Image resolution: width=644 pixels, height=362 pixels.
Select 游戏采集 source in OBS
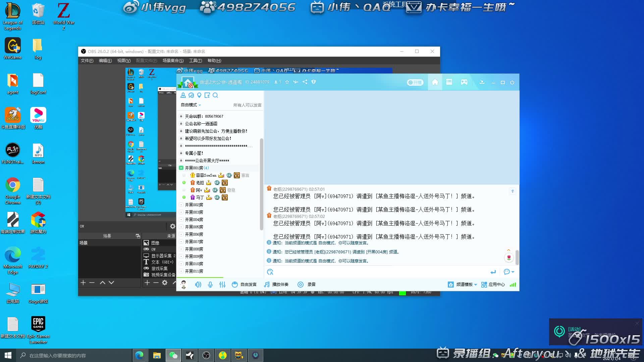159,268
